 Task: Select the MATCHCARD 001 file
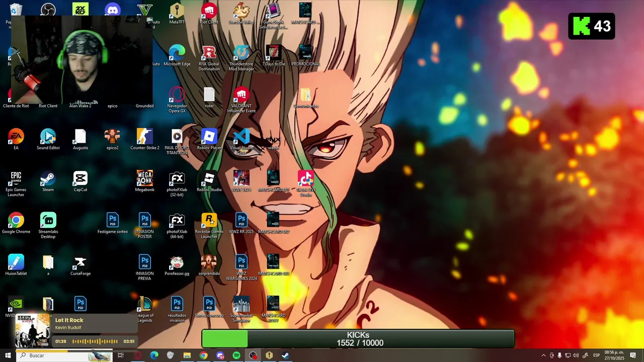click(273, 181)
